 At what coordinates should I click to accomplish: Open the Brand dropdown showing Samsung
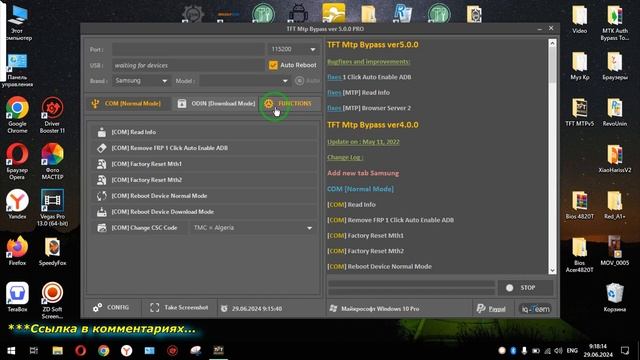(141, 81)
